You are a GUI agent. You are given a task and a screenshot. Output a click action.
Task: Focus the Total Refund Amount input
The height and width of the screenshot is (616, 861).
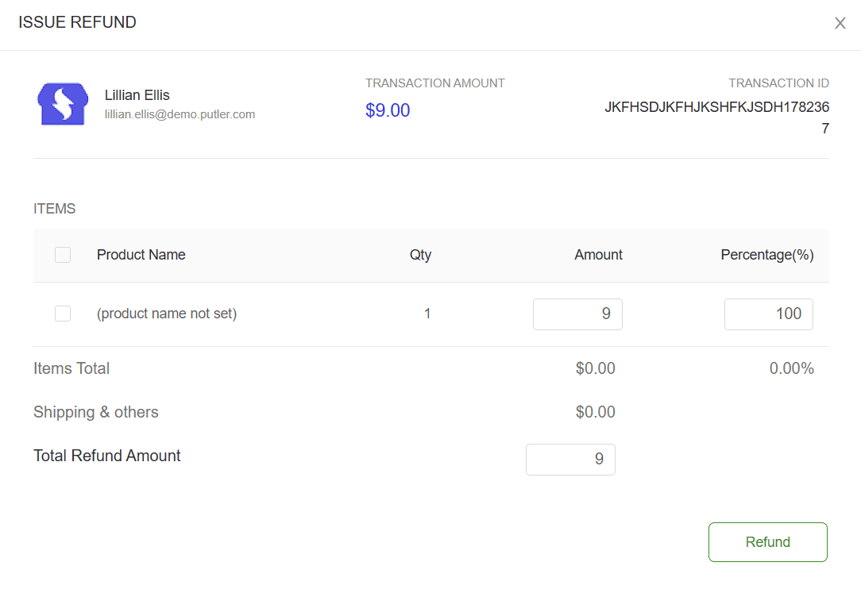(570, 460)
